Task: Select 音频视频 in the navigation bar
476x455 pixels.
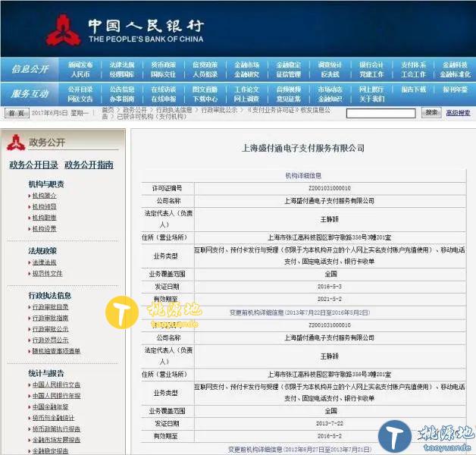Action: pyautogui.click(x=288, y=89)
